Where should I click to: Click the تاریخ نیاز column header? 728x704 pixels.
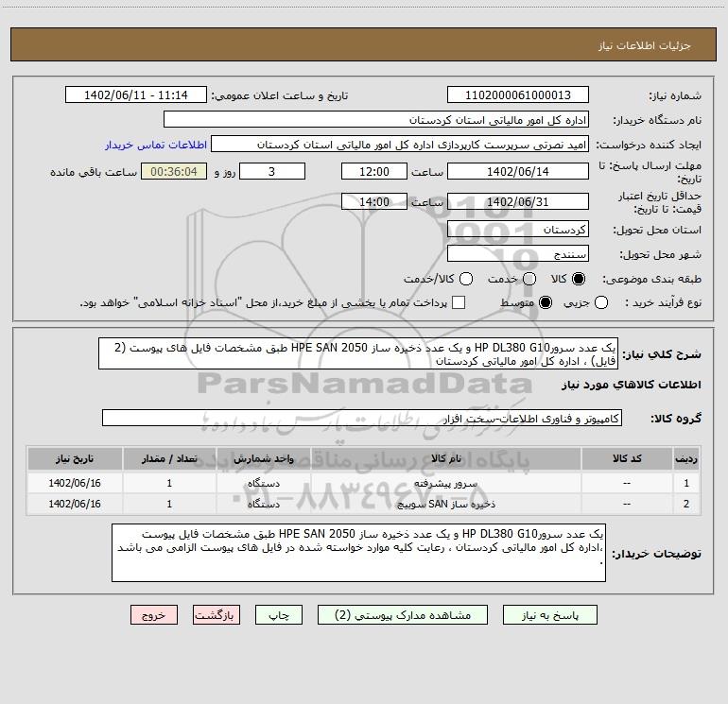pos(75,459)
